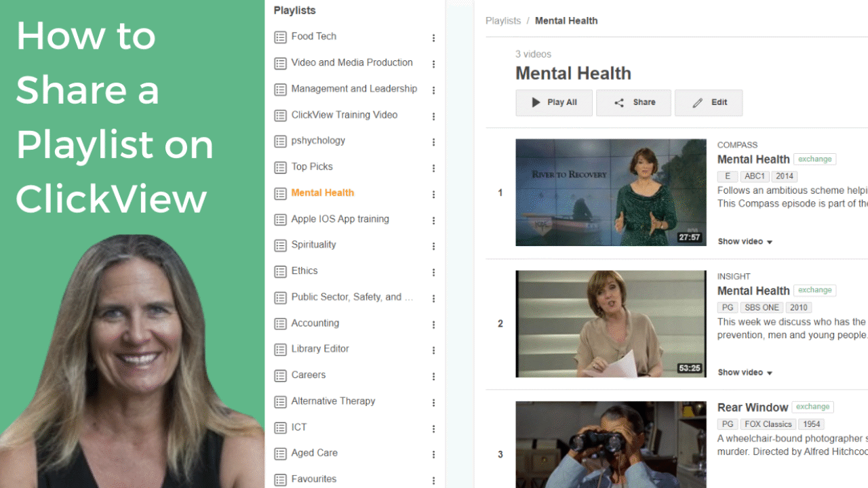Click the SBS ONE channel tag
Screen dimensions: 868x488
coord(762,307)
